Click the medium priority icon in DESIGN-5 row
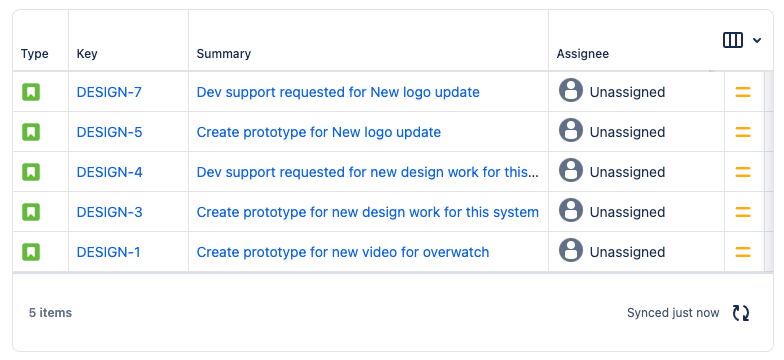This screenshot has height=360, width=784. (x=743, y=132)
